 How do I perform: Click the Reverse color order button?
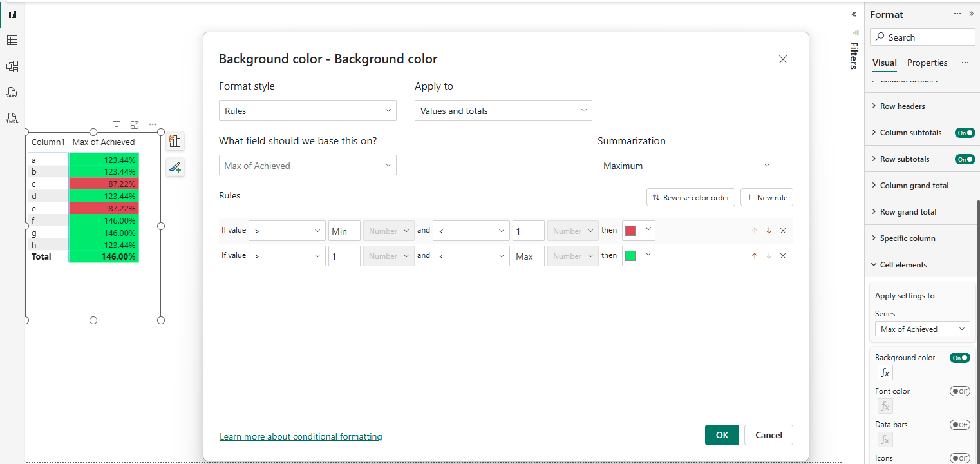click(691, 198)
